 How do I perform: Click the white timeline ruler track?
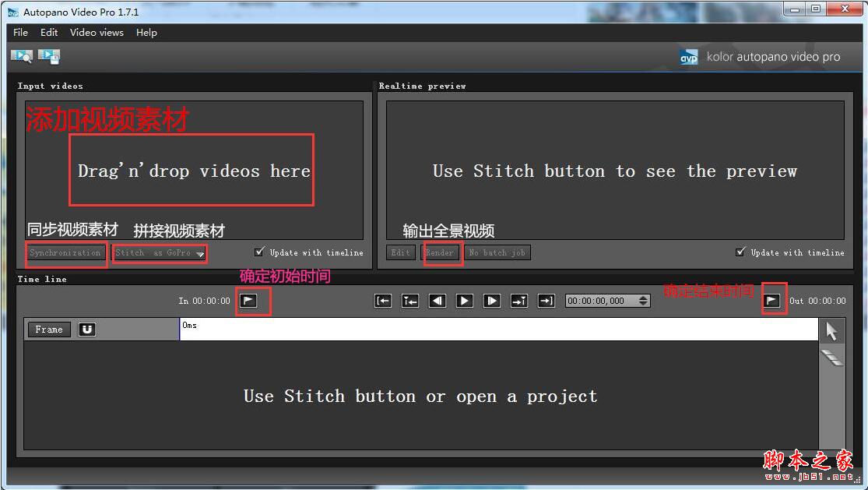499,330
